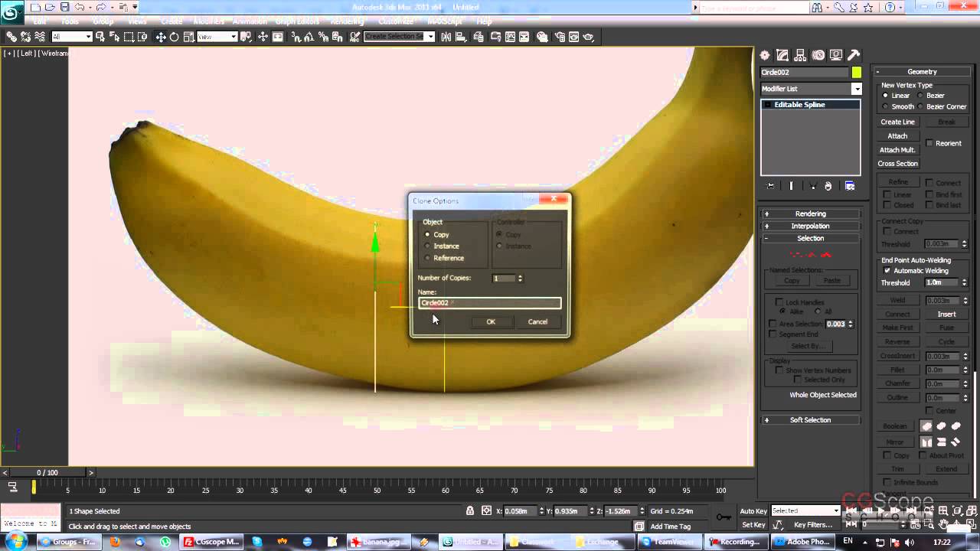Screen dimensions: 980x551
Task: Click the Create command panel tab icon
Action: (x=765, y=55)
